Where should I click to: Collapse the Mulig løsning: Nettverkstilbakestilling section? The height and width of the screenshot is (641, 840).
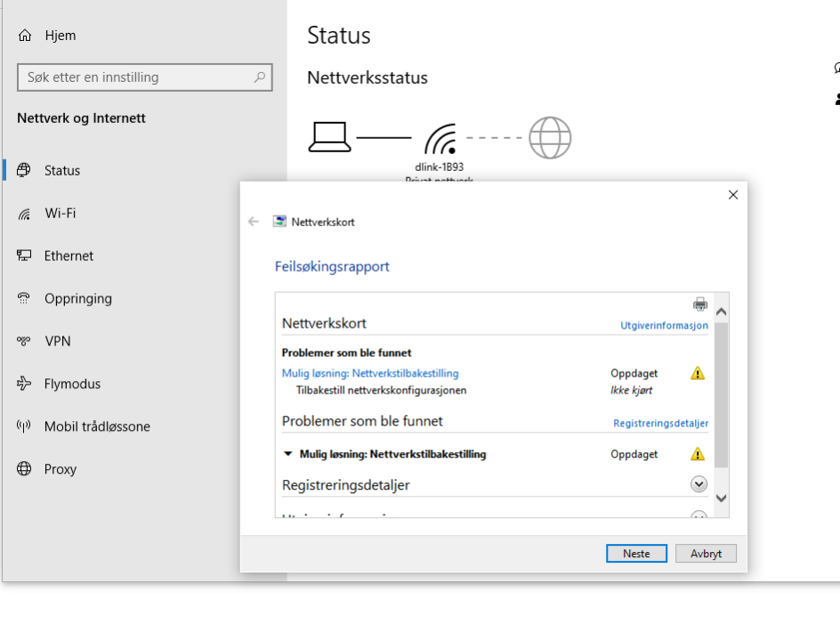(x=287, y=454)
